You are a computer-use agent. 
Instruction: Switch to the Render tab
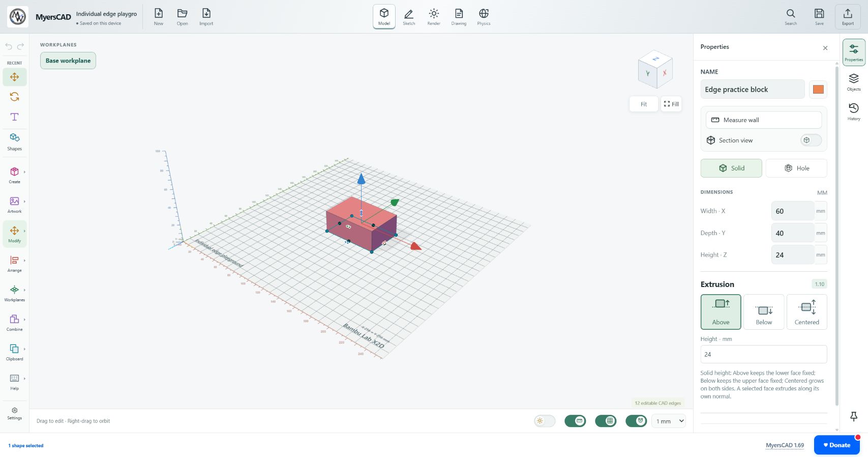tap(434, 17)
